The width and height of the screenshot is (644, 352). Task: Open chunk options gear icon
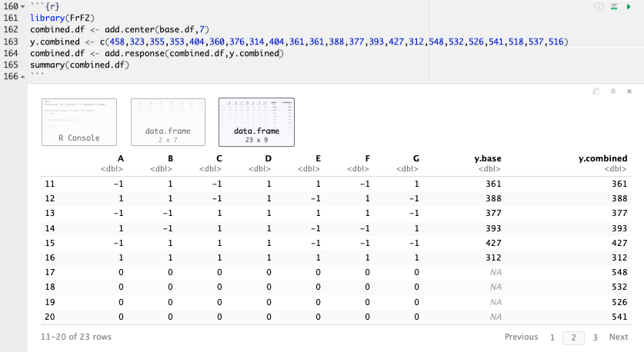click(x=599, y=6)
